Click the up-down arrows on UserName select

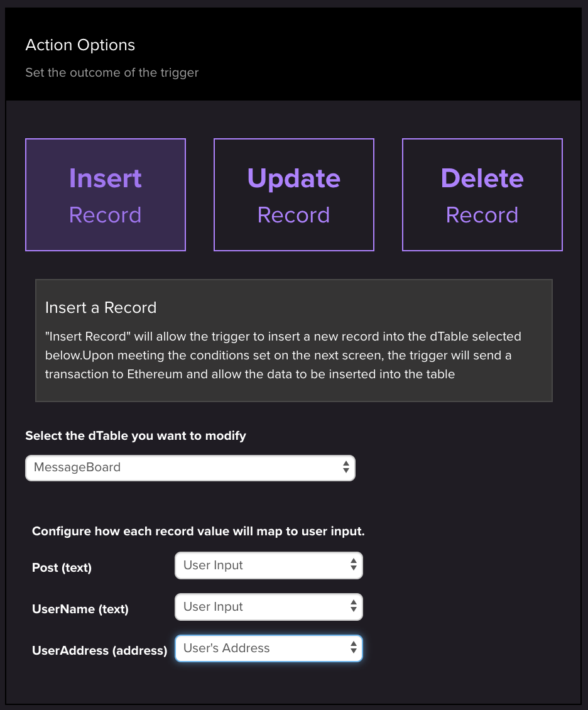point(353,607)
